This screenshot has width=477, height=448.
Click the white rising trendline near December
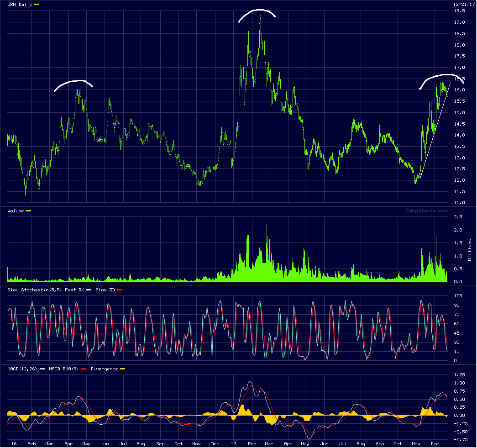[435, 131]
